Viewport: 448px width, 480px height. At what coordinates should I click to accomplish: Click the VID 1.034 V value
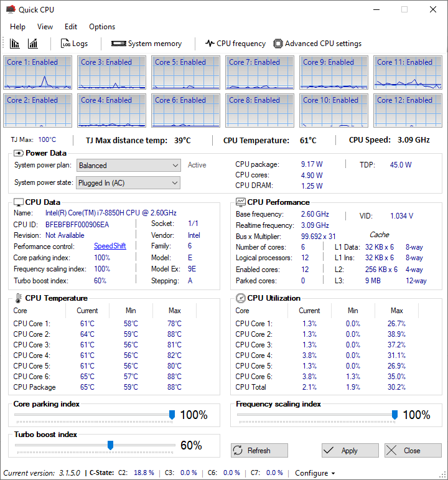(x=401, y=216)
